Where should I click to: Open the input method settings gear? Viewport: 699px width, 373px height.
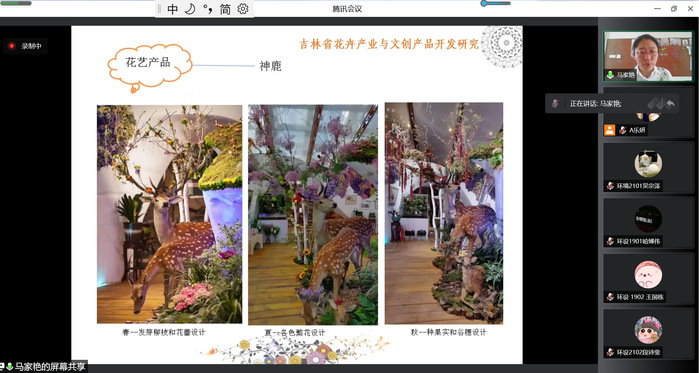click(x=243, y=9)
